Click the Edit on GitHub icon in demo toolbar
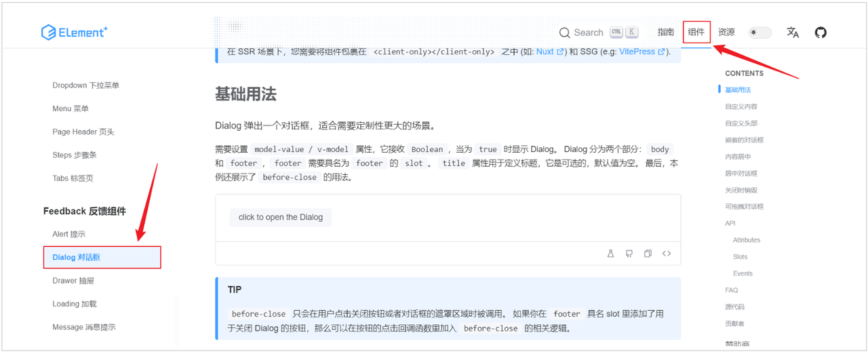This screenshot has width=868, height=352. click(x=629, y=254)
